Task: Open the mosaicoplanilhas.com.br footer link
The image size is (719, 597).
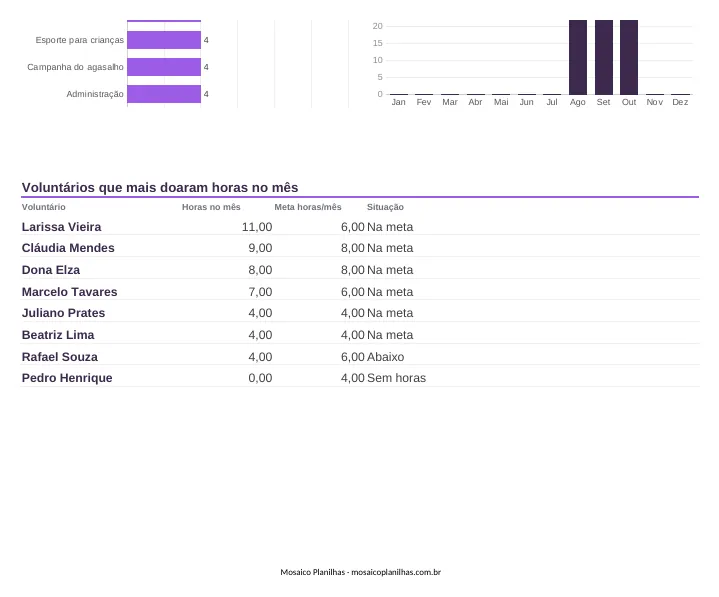Action: pyautogui.click(x=396, y=572)
